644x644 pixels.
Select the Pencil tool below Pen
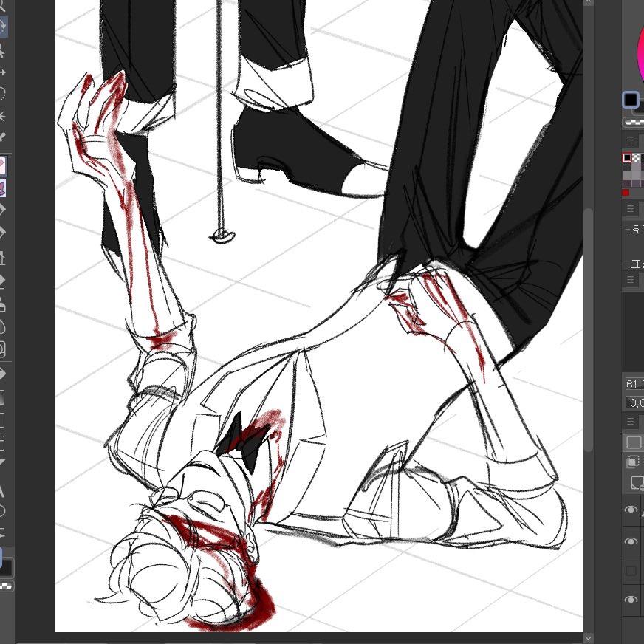2,233
